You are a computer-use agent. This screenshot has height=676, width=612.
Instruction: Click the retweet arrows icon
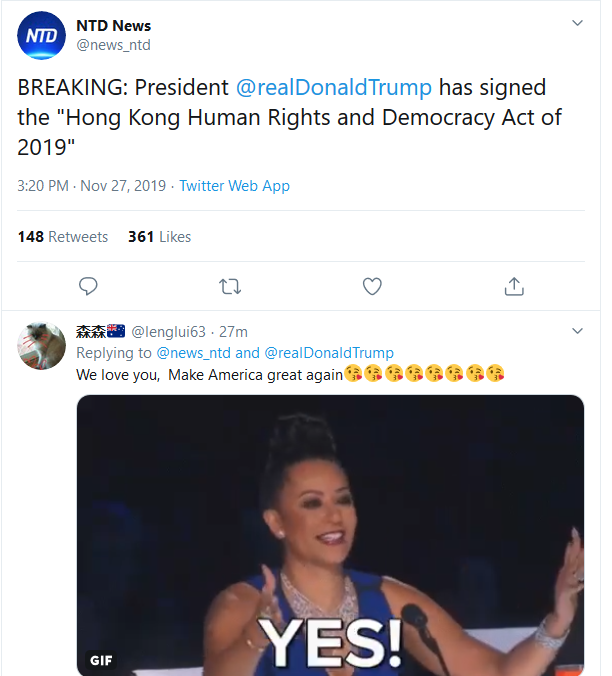click(230, 287)
